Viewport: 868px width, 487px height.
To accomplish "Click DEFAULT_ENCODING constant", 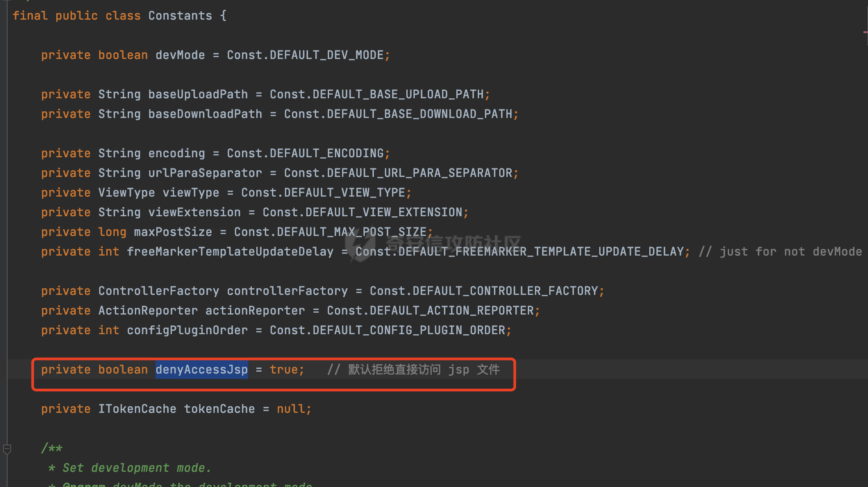I will pos(327,153).
